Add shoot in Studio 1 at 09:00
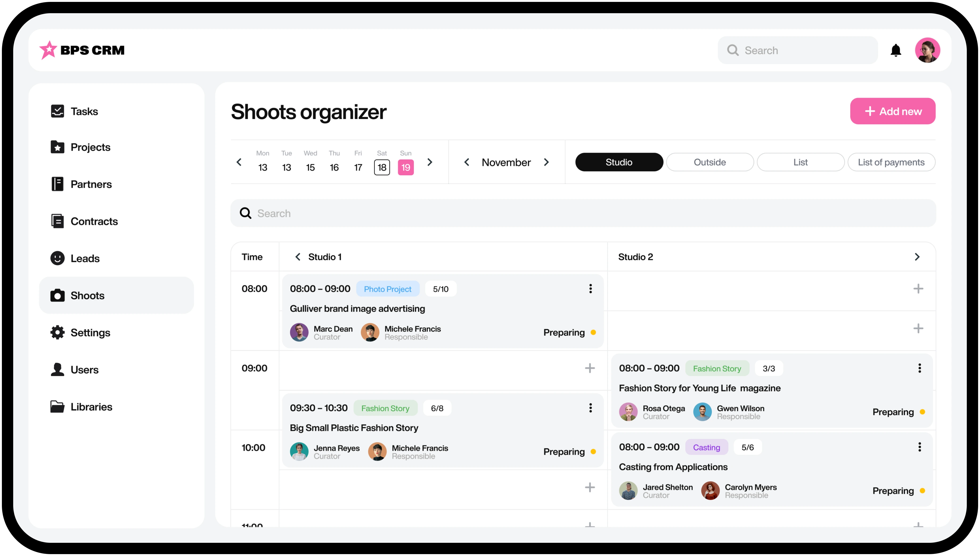Viewport: 980px width, 556px height. (x=589, y=368)
